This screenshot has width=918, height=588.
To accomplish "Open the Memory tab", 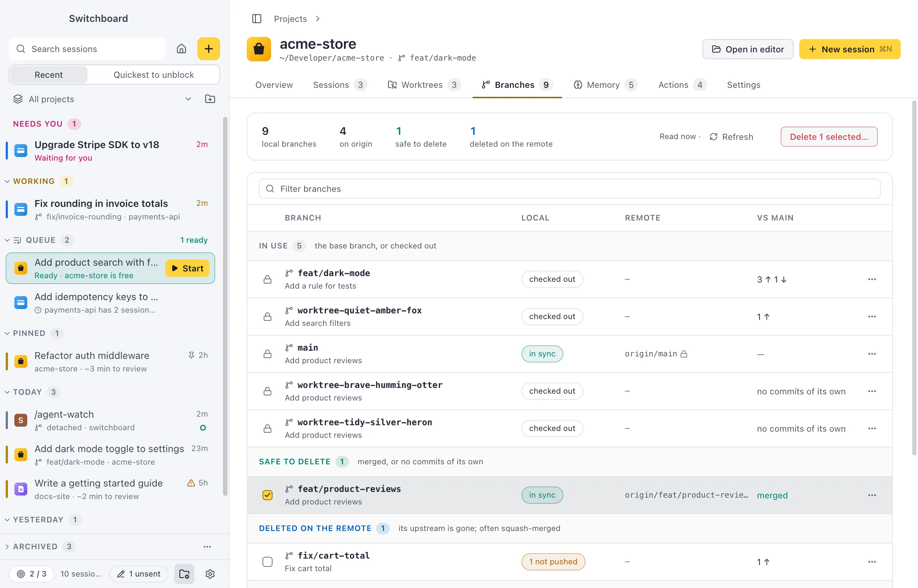I will (x=606, y=85).
